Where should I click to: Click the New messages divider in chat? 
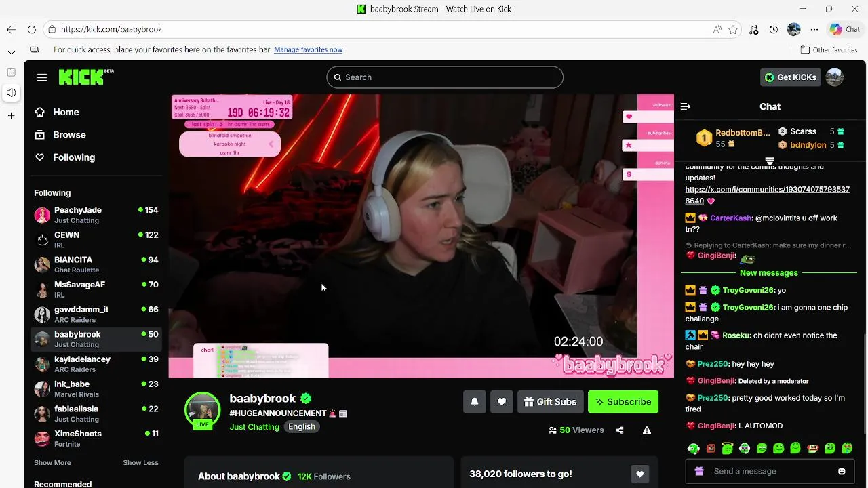pos(769,273)
